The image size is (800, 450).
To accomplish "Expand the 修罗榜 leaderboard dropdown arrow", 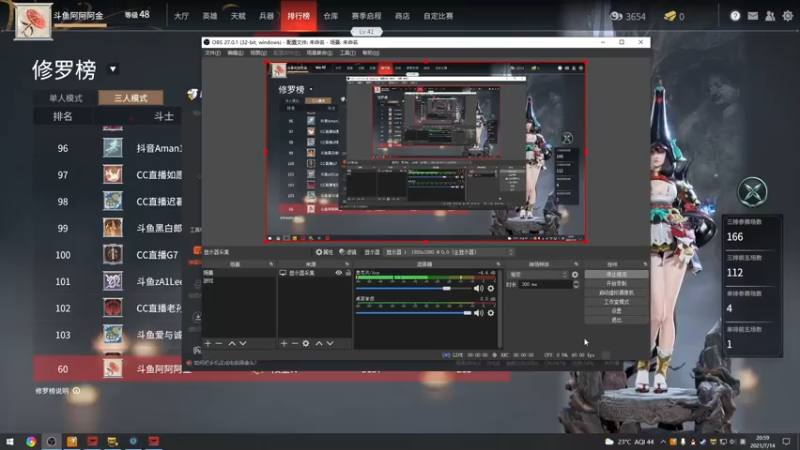I will [113, 69].
